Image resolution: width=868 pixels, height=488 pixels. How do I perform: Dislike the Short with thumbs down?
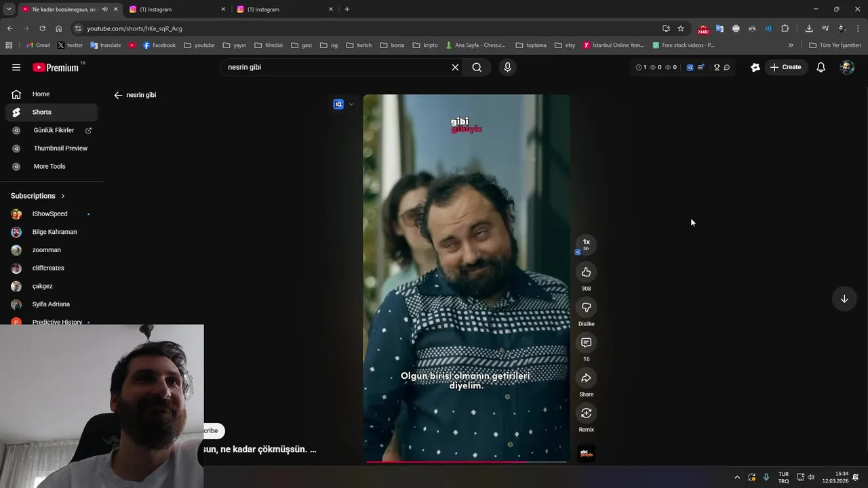pos(587,308)
